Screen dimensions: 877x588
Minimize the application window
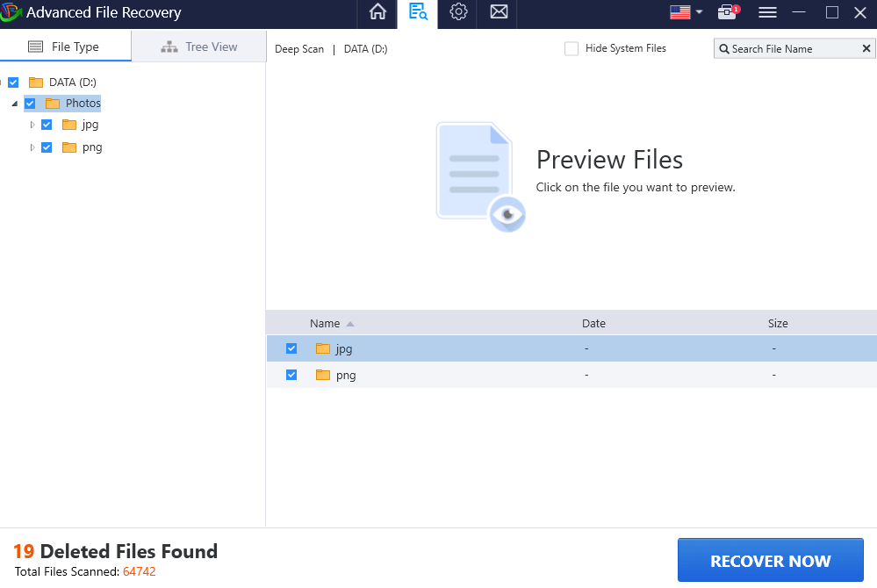(799, 11)
